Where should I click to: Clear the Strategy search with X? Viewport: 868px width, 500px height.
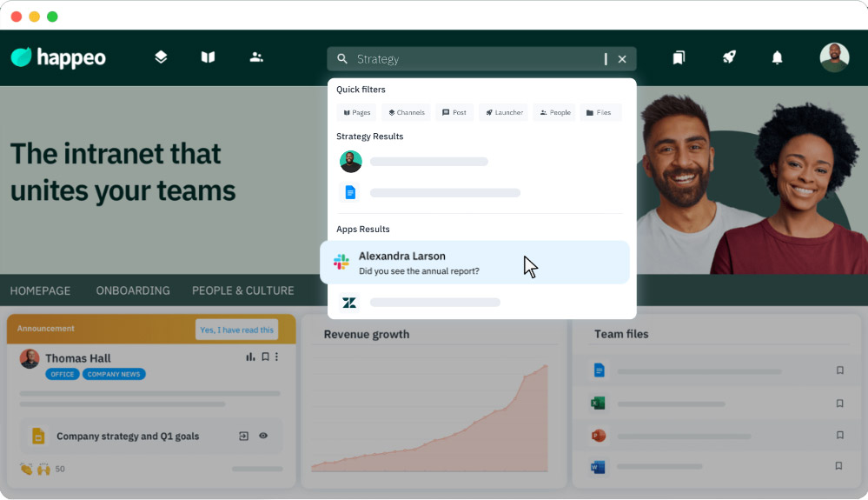(622, 59)
